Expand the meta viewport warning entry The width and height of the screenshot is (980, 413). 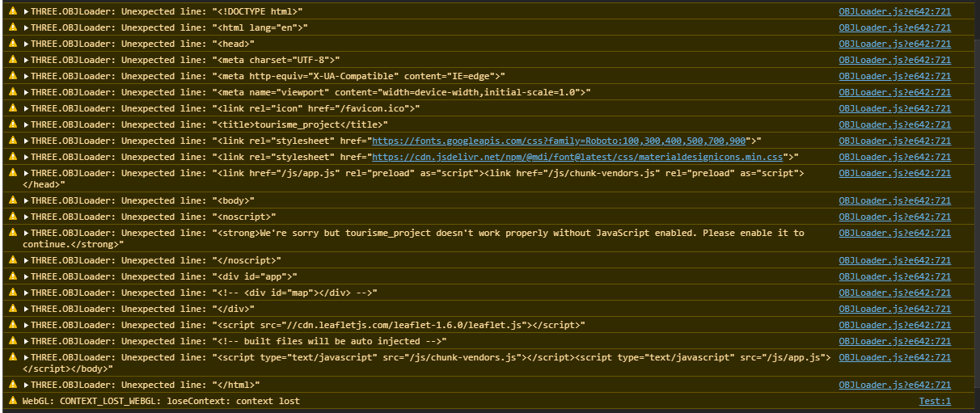[x=26, y=92]
